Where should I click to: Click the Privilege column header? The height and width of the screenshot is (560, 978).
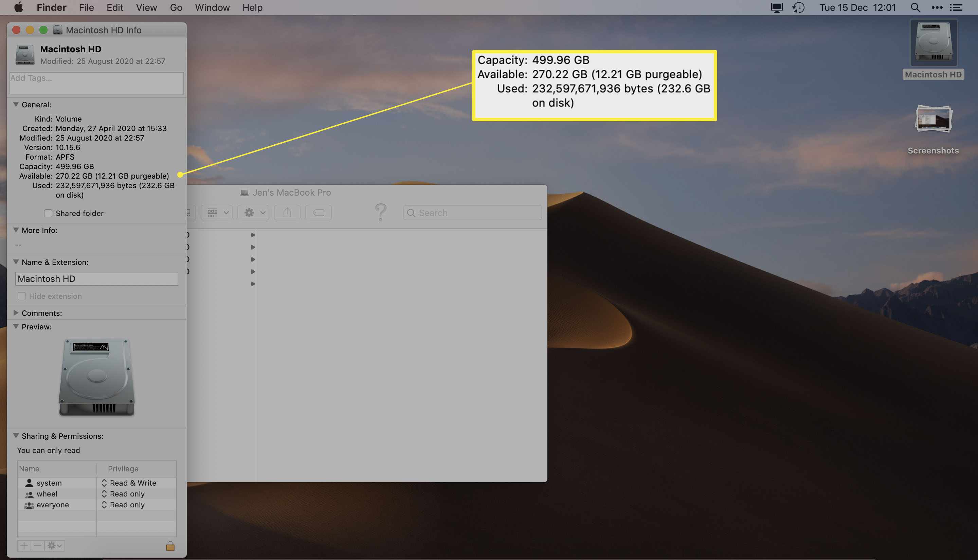coord(137,468)
